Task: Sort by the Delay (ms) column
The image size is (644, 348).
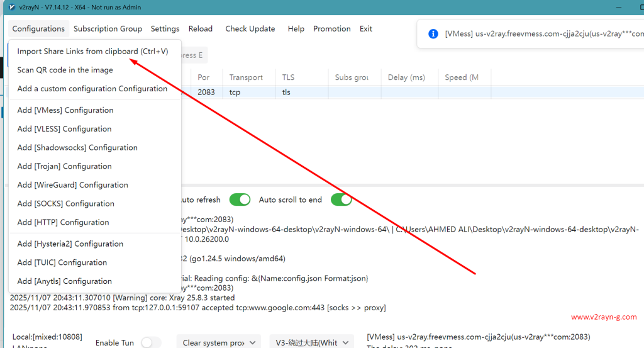Action: click(409, 77)
